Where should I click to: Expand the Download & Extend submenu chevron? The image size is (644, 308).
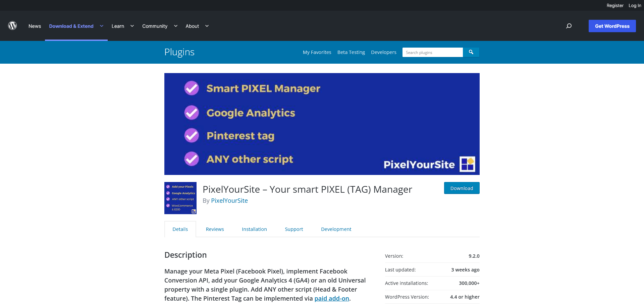[102, 26]
